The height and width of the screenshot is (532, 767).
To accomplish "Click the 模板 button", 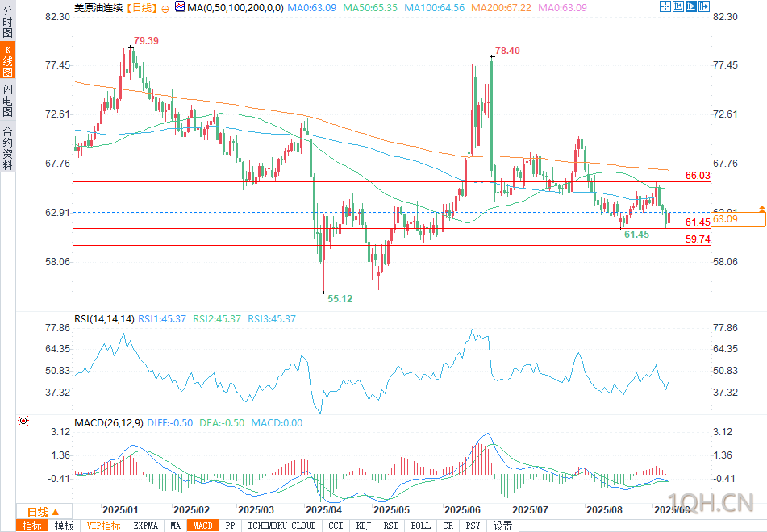I will click(64, 526).
